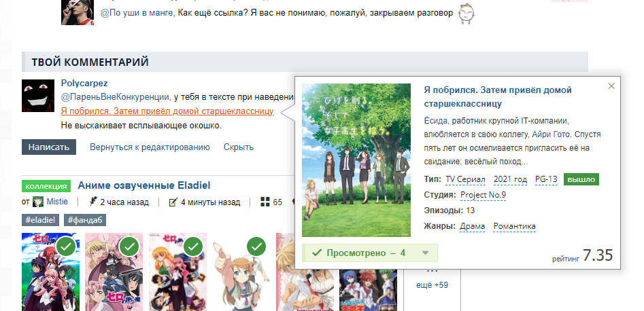Click Mistie's small avatar icon
The height and width of the screenshot is (311, 644).
click(38, 202)
